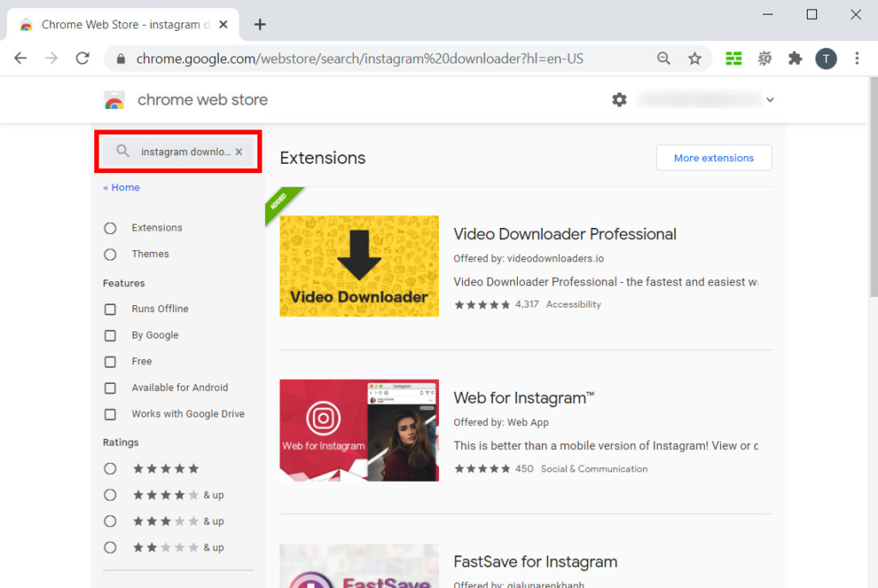Image resolution: width=878 pixels, height=588 pixels.
Task: Open the green grid extension icon
Action: (x=734, y=58)
